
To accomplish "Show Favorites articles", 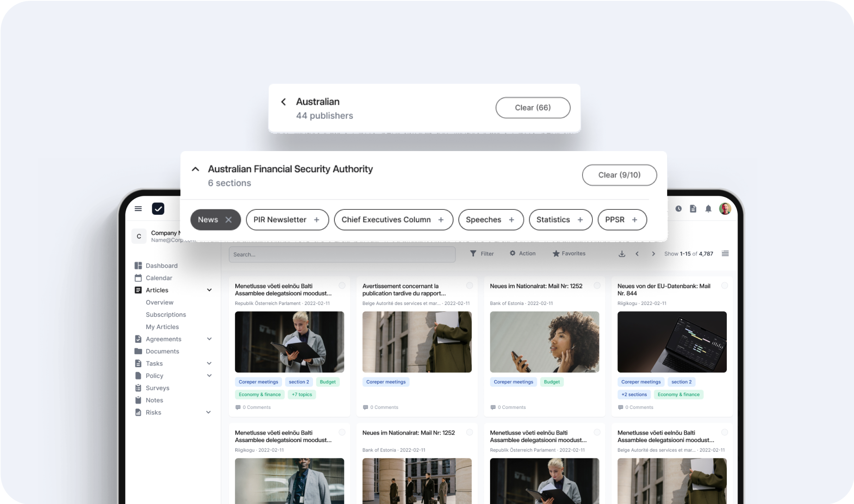I will click(x=569, y=254).
